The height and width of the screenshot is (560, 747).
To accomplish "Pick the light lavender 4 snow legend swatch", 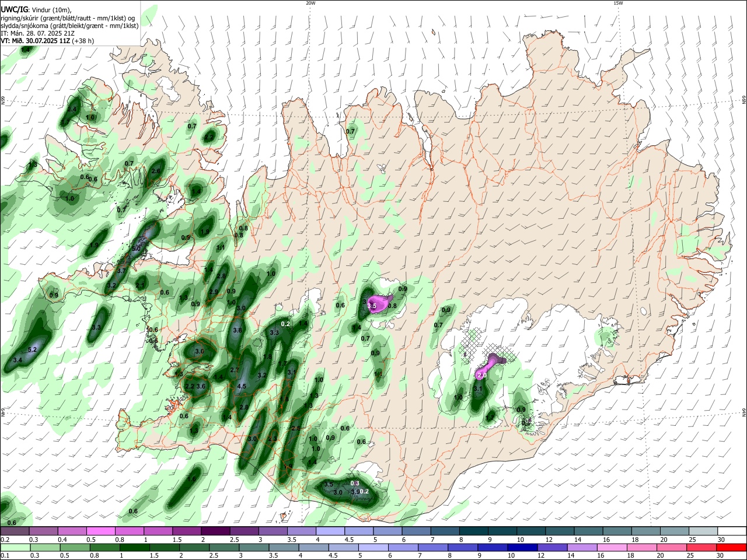I will tap(330, 531).
